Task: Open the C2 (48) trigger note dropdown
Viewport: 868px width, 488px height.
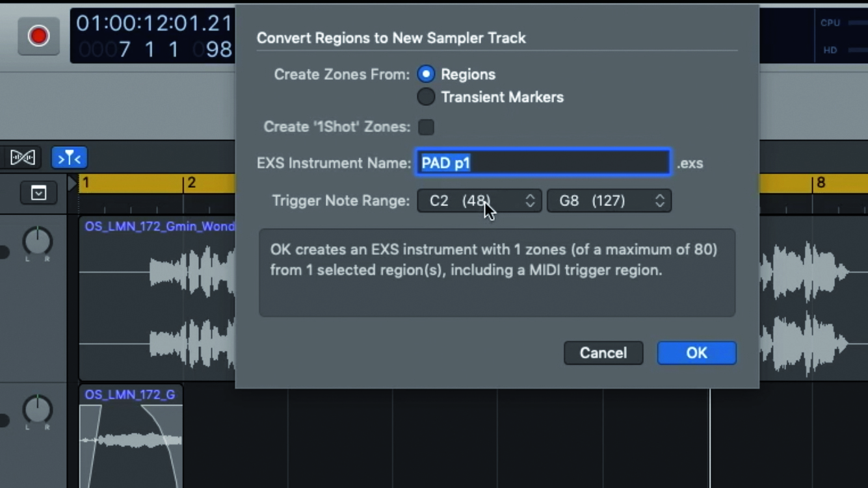Action: [479, 201]
